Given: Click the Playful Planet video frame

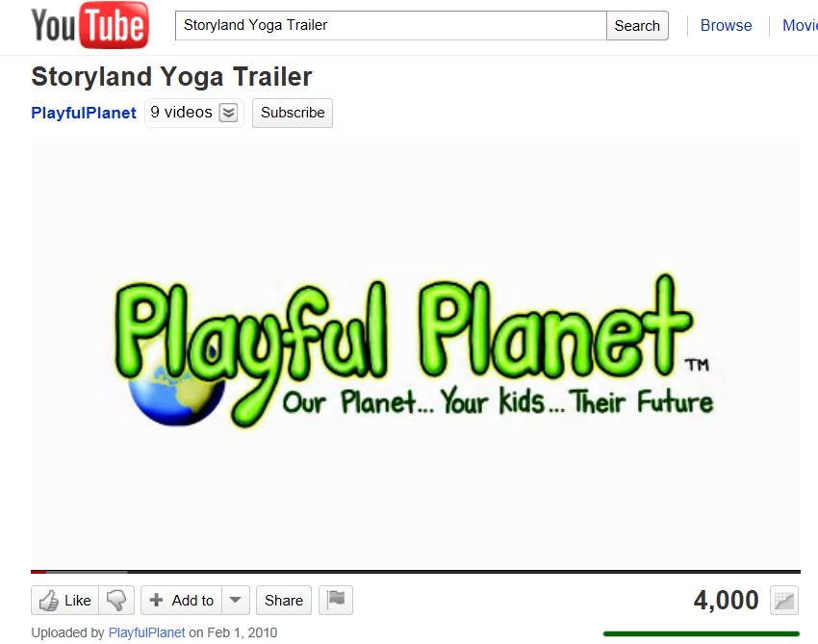Looking at the screenshot, I should tap(416, 352).
